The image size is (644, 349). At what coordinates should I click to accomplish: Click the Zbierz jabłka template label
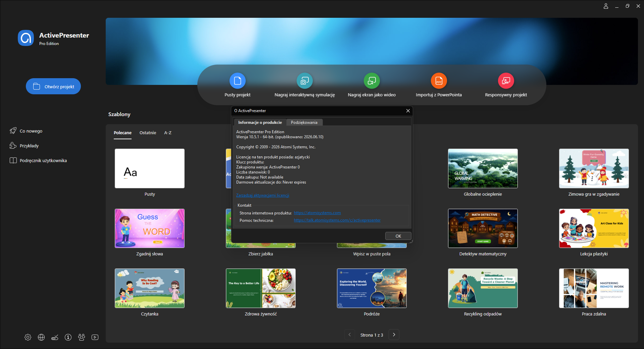pos(261,254)
